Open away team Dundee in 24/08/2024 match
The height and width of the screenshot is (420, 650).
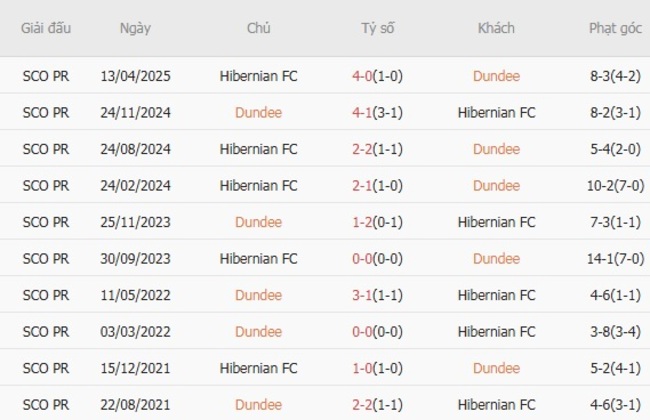(496, 149)
